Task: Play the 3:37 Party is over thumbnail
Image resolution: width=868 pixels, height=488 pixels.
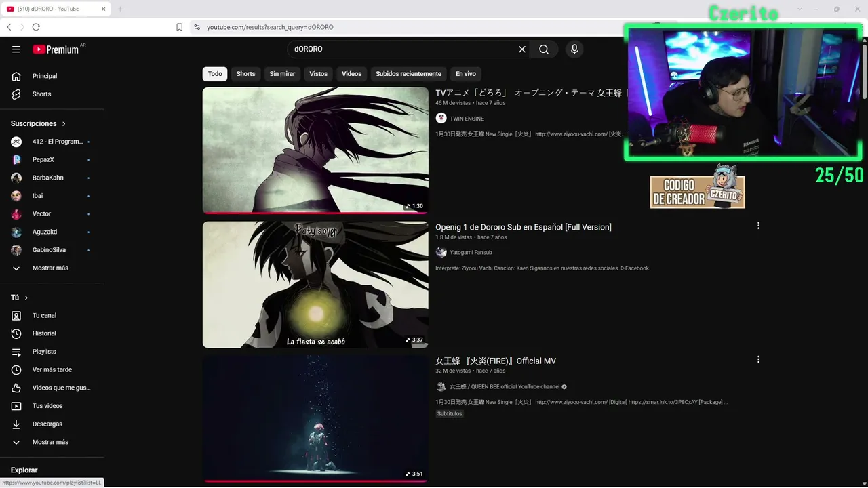Action: tap(315, 285)
